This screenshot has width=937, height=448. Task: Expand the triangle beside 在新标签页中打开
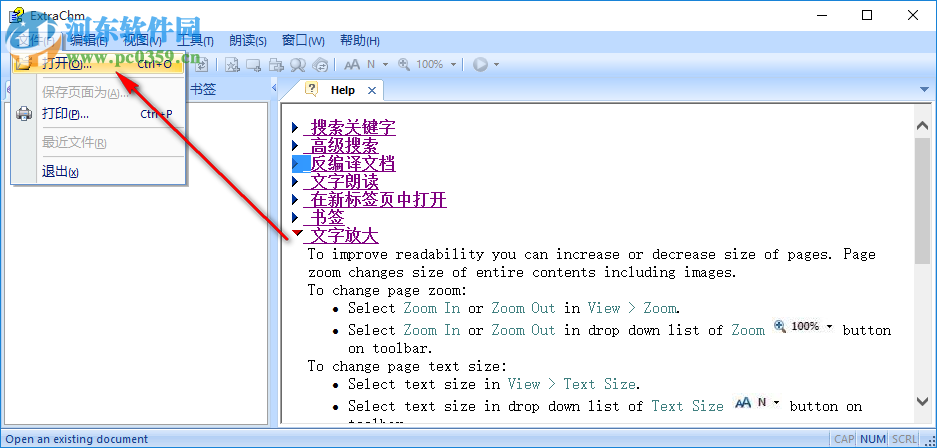point(295,199)
